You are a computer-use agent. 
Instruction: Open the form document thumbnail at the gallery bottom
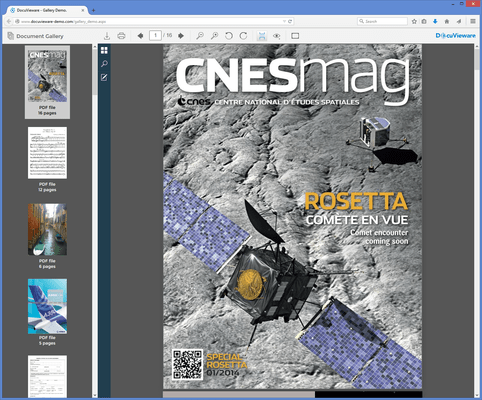click(x=47, y=376)
